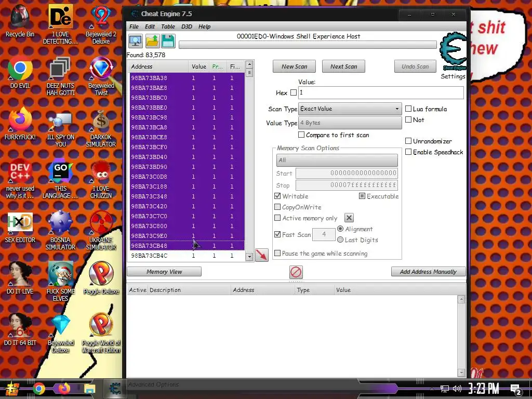Open the Bejeweled Twist desktop icon
Viewport: 532px width, 399px height.
101,76
